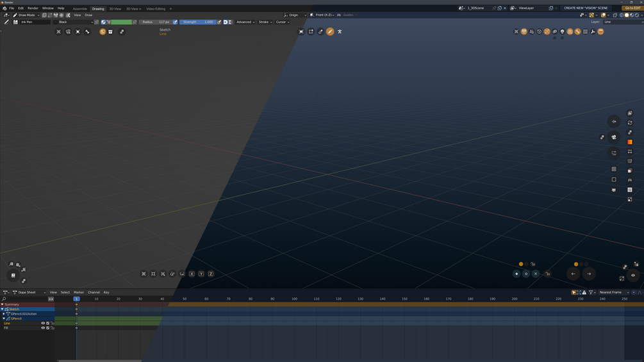The image size is (644, 362).
Task: Click CREATE NEW "VISION" SCENE button
Action: pos(586,8)
